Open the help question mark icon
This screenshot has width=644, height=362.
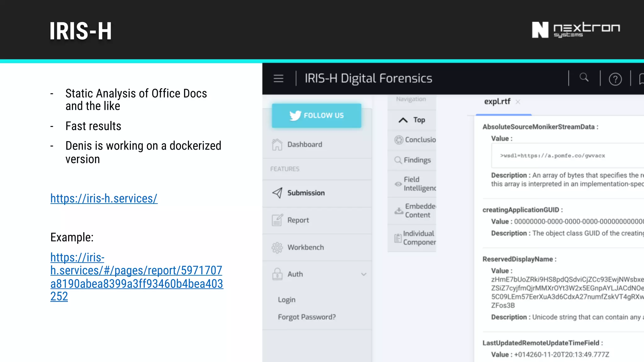click(x=615, y=79)
